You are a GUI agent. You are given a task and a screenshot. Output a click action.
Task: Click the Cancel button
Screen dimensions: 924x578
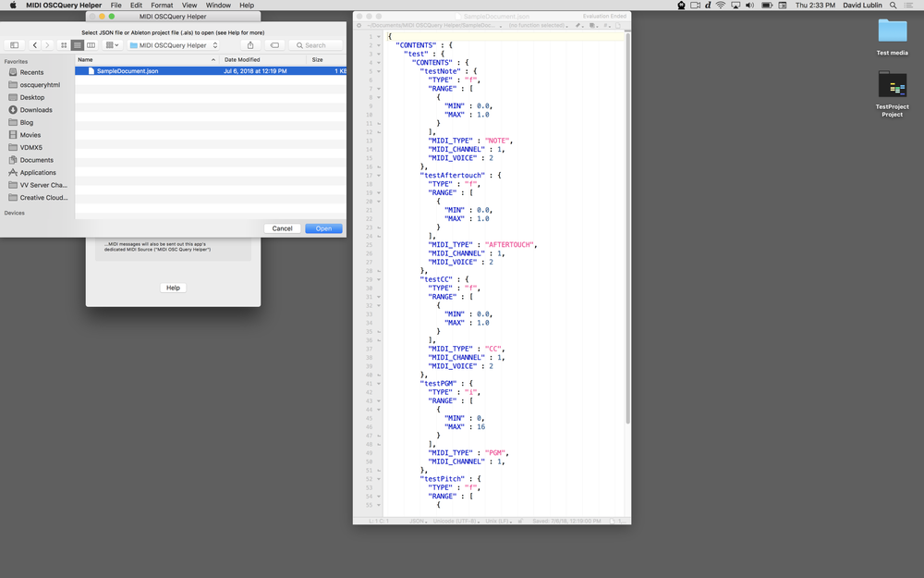(x=282, y=228)
